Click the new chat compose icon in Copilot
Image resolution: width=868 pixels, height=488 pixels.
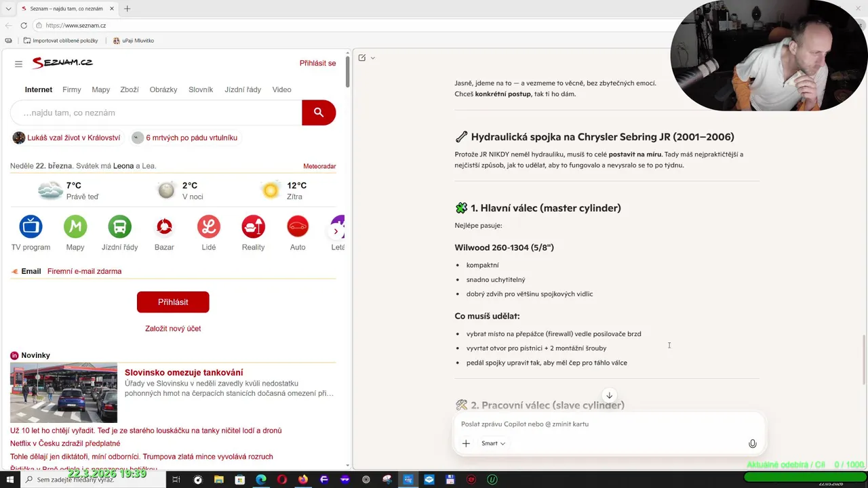[362, 58]
